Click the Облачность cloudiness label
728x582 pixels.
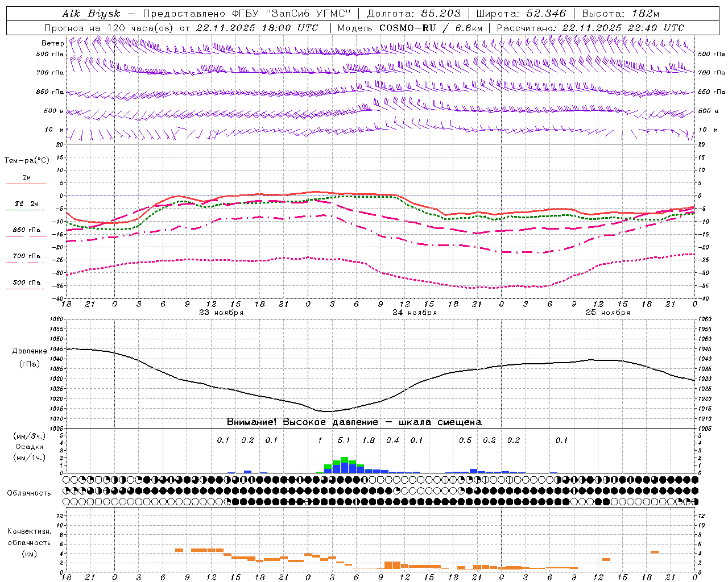point(29,493)
